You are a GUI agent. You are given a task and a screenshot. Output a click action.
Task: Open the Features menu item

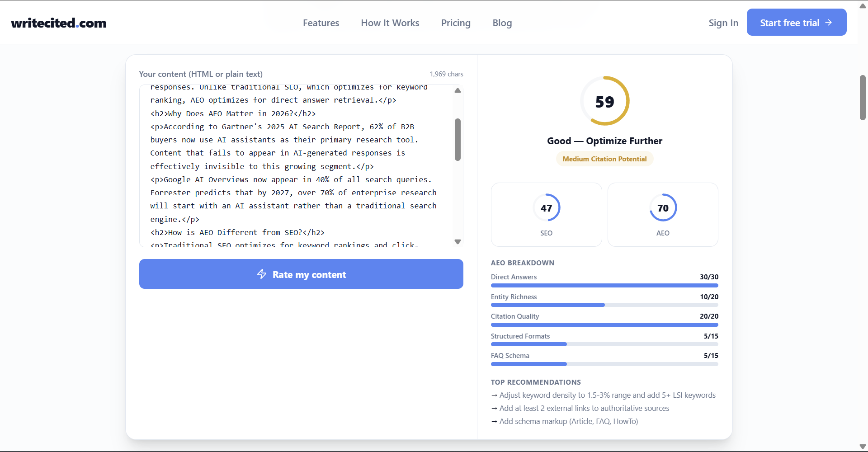pyautogui.click(x=321, y=23)
